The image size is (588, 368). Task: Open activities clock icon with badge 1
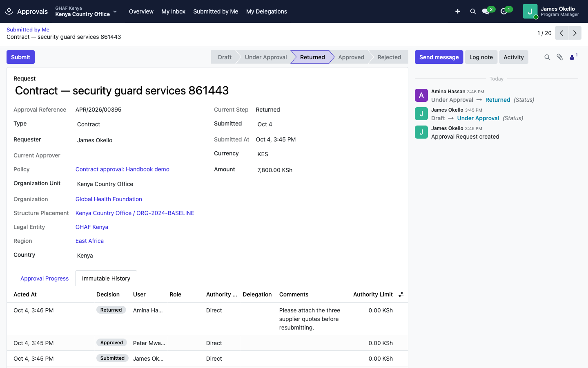point(504,11)
